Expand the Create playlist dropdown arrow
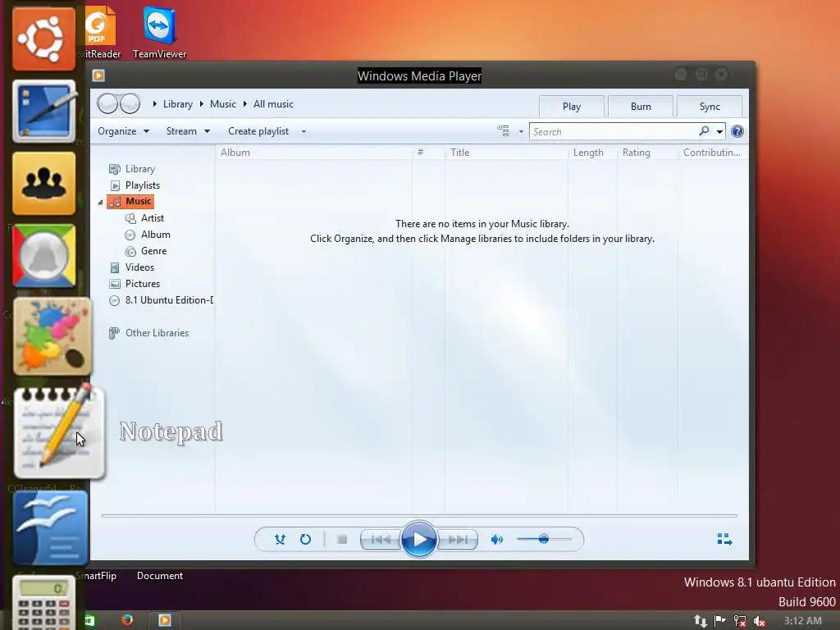Image resolution: width=840 pixels, height=630 pixels. tap(304, 131)
